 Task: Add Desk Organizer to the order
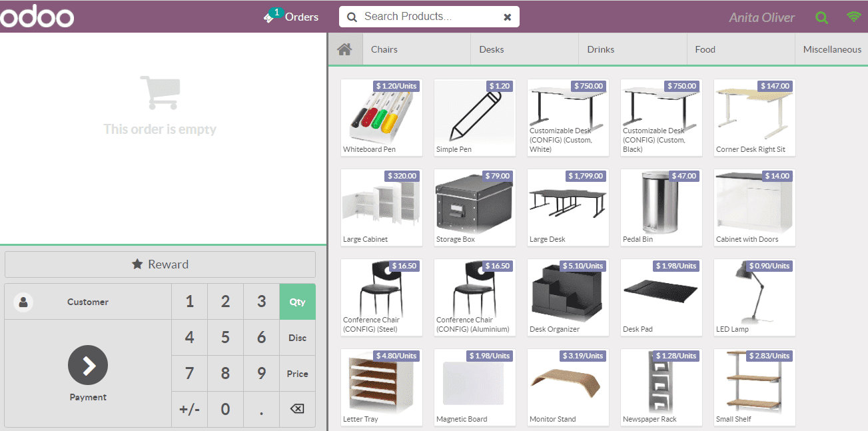coord(568,298)
